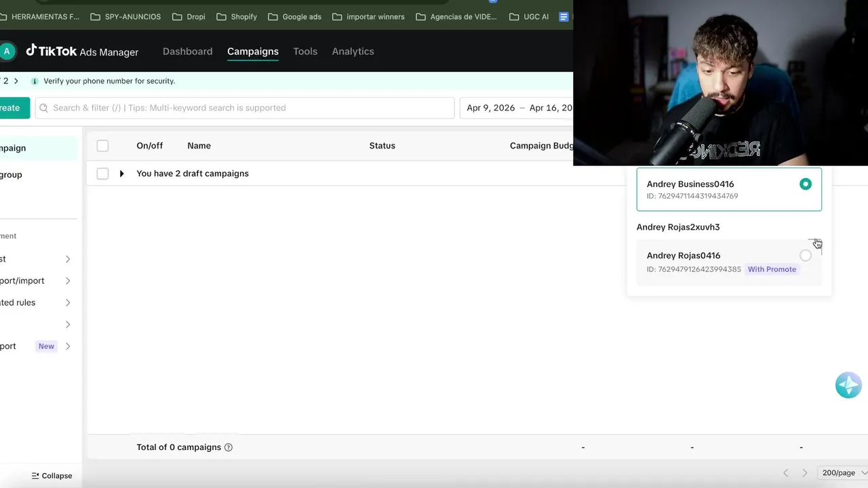Click the With Promote badge
The width and height of the screenshot is (868, 488).
tap(772, 269)
